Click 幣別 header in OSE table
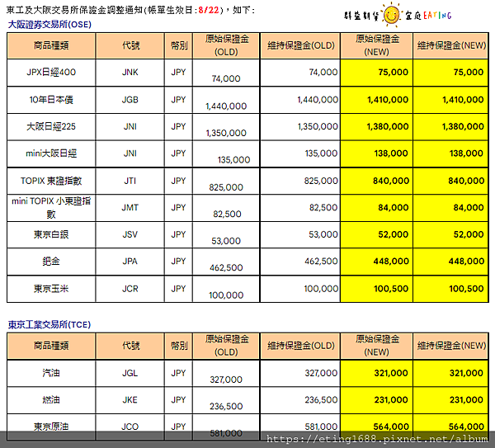The width and height of the screenshot is (495, 448). [179, 45]
